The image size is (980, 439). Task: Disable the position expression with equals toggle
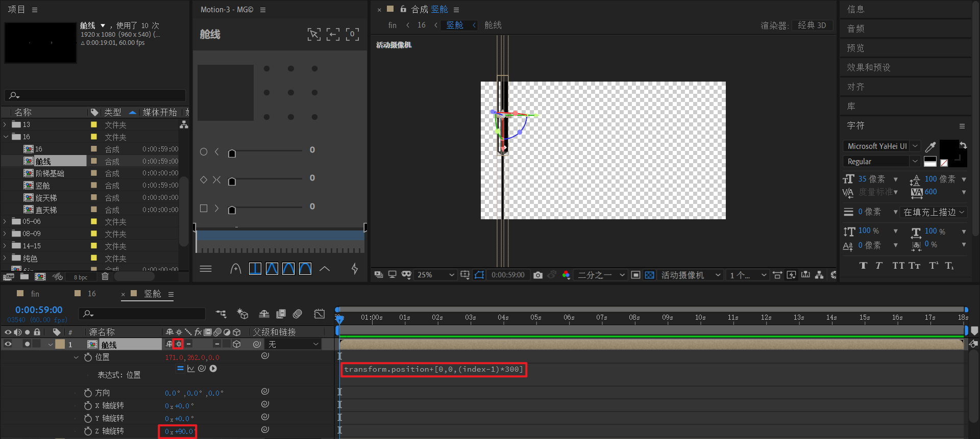[x=180, y=368]
